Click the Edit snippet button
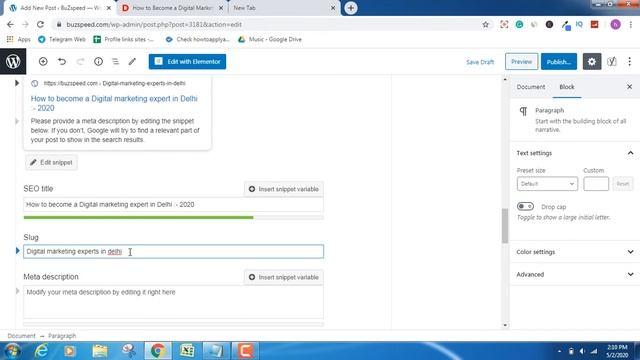This screenshot has width=640, height=360. (51, 162)
